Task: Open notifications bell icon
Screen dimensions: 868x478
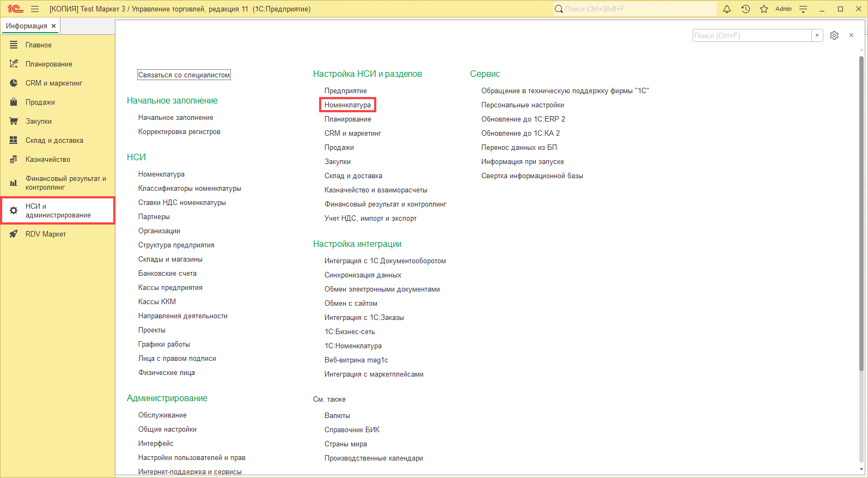Action: [x=727, y=9]
